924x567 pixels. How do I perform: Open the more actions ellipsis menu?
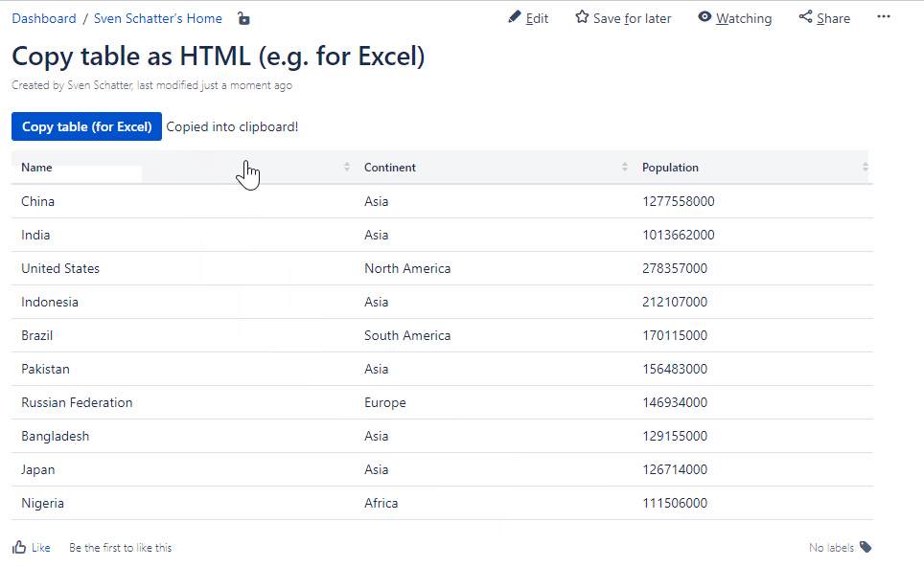(883, 17)
